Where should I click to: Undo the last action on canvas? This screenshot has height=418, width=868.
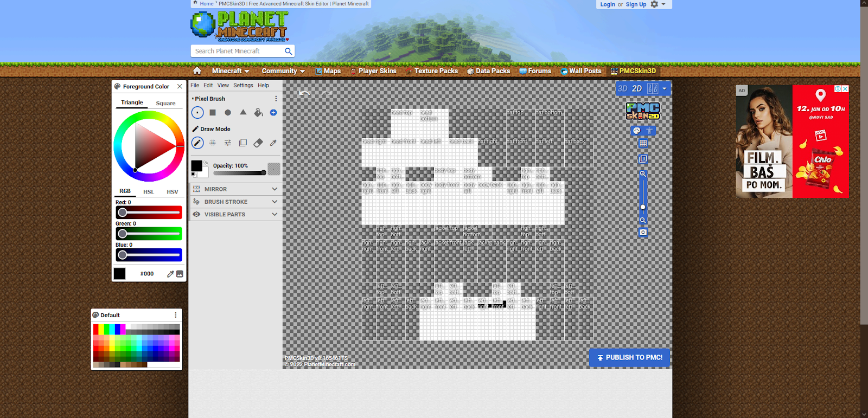coord(304,94)
